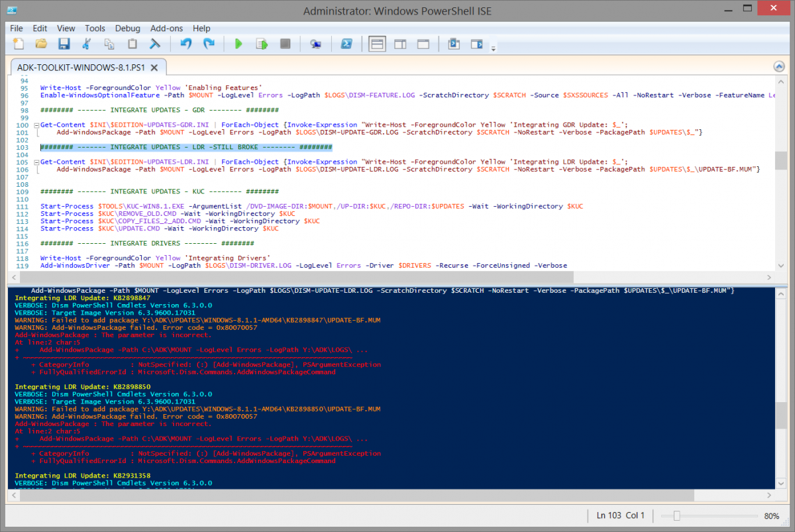Click the Run Selection icon

click(262, 44)
